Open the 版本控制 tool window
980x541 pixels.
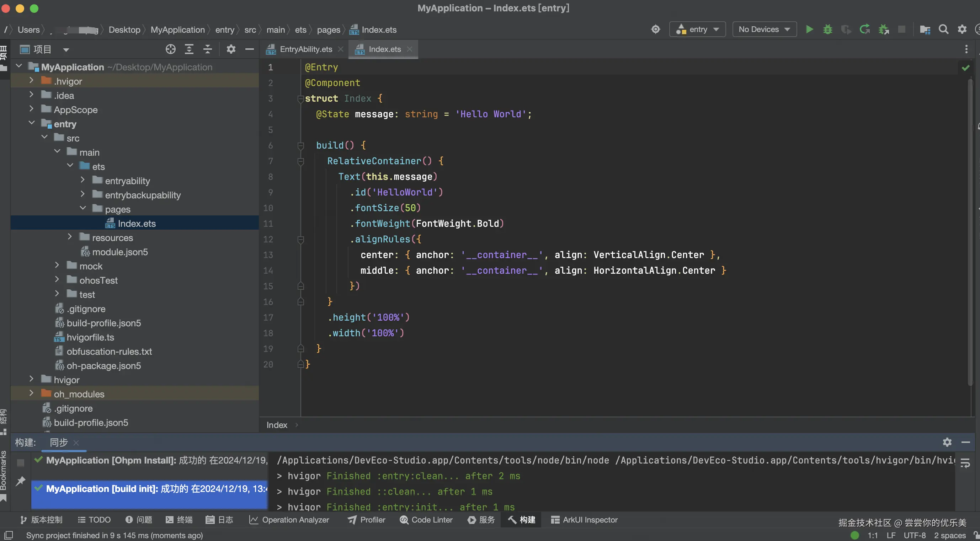(42, 520)
